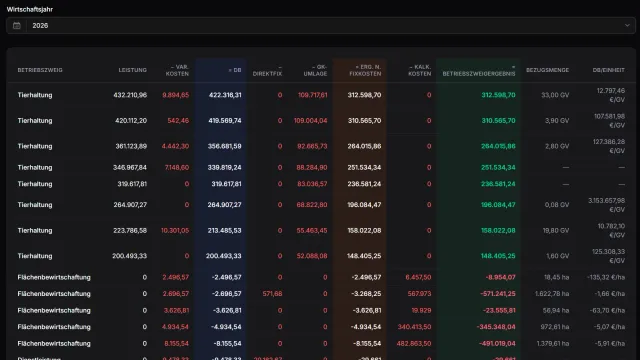The image size is (640, 360).
Task: Click the variable costs value 4.442,30
Action: (x=175, y=146)
